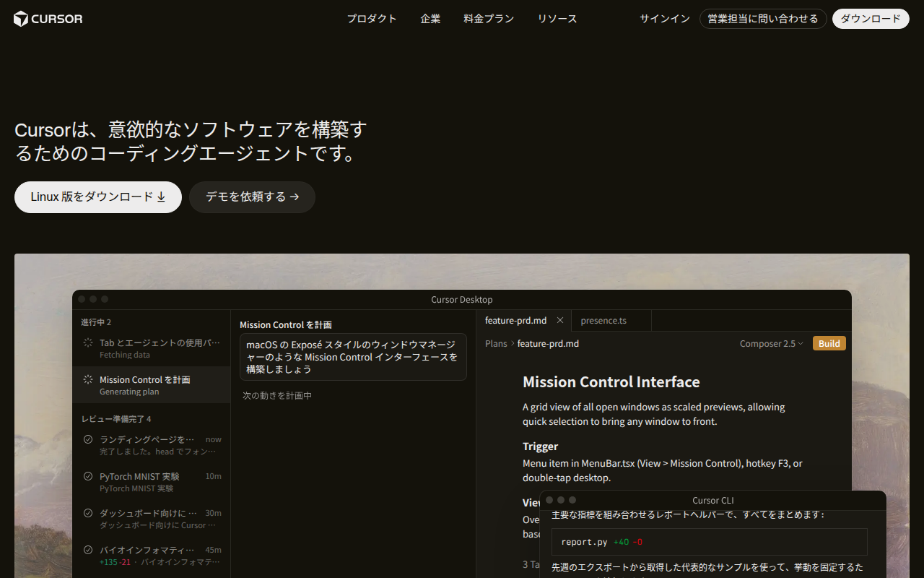Click the check icon beside PyTorch MNIST 実験
This screenshot has height=578, width=924.
(x=88, y=476)
